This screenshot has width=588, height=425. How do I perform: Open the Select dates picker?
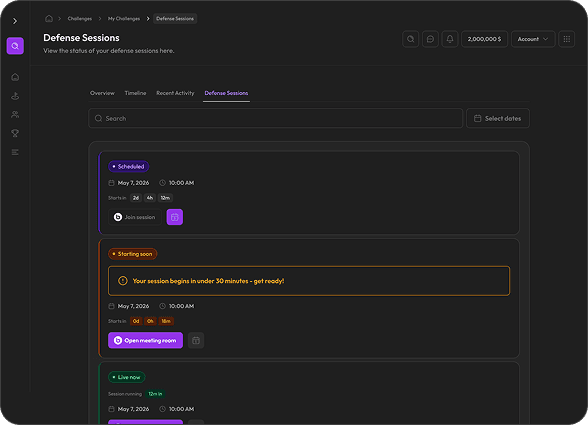(x=498, y=118)
